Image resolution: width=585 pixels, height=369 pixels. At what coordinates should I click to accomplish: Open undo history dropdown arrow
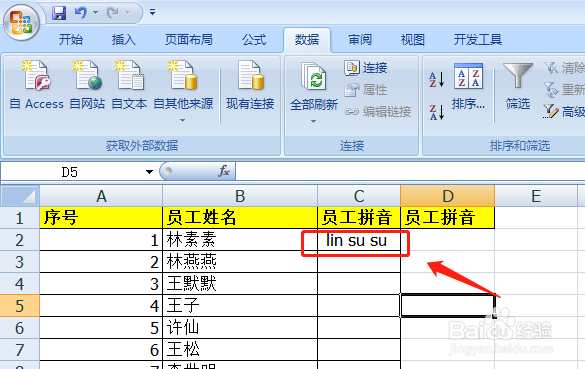pos(96,13)
